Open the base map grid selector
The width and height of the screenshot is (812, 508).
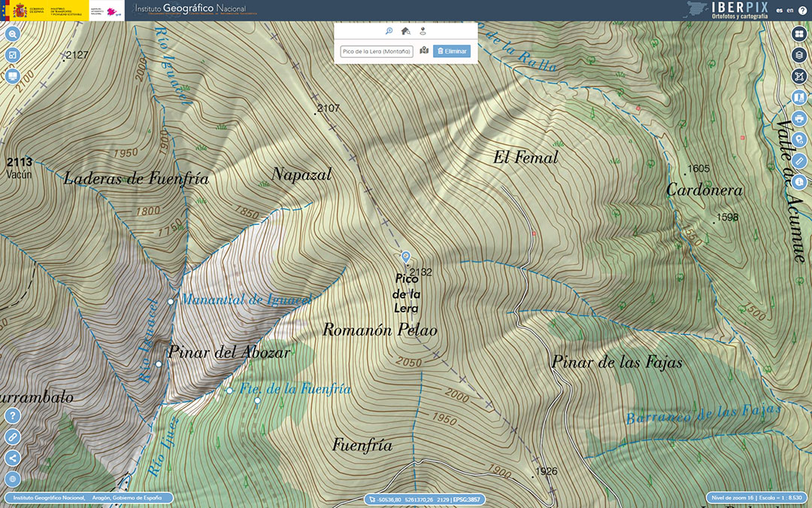799,35
